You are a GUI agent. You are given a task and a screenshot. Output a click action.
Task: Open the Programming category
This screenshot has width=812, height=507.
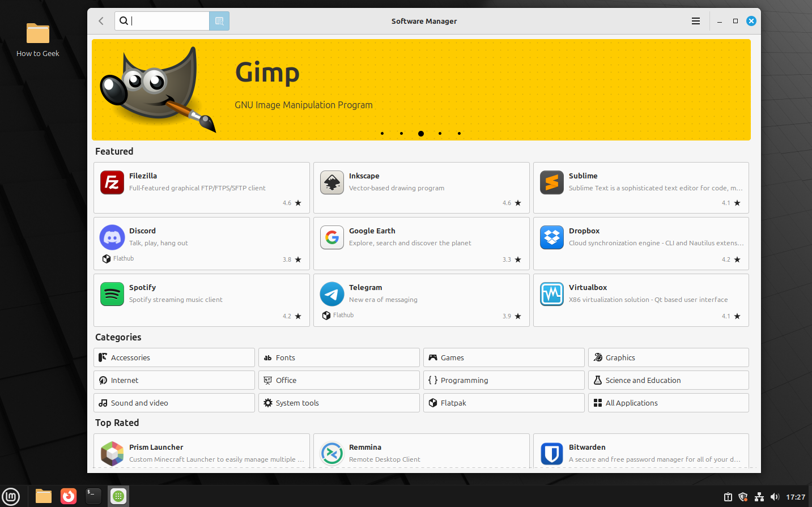click(x=504, y=380)
